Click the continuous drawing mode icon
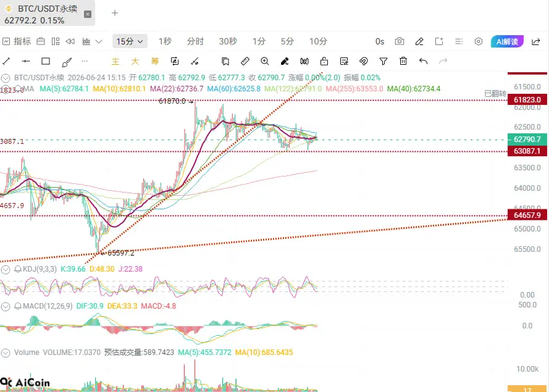The width and height of the screenshot is (549, 392). (174, 61)
